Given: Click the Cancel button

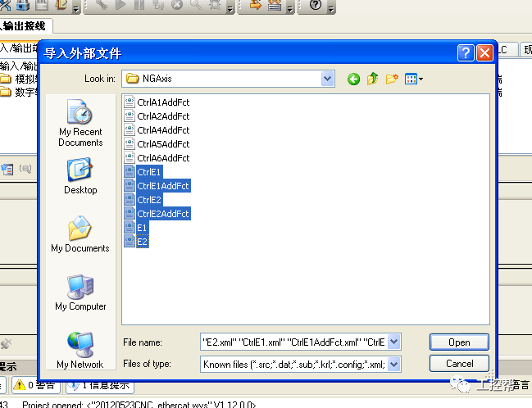Looking at the screenshot, I should pyautogui.click(x=459, y=363).
